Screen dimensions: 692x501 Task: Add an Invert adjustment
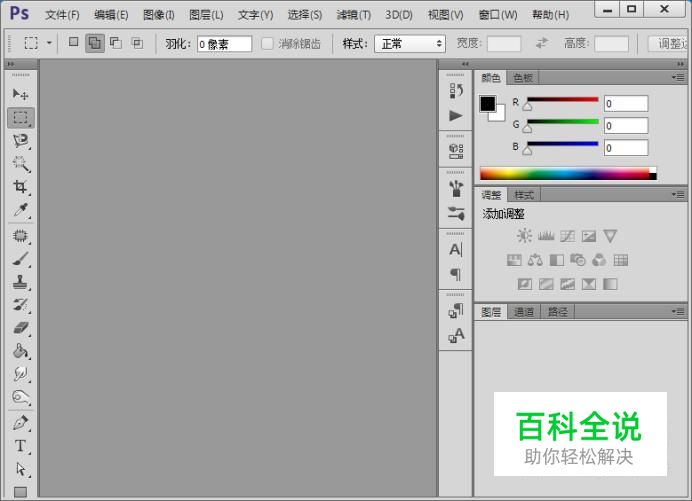pyautogui.click(x=524, y=284)
